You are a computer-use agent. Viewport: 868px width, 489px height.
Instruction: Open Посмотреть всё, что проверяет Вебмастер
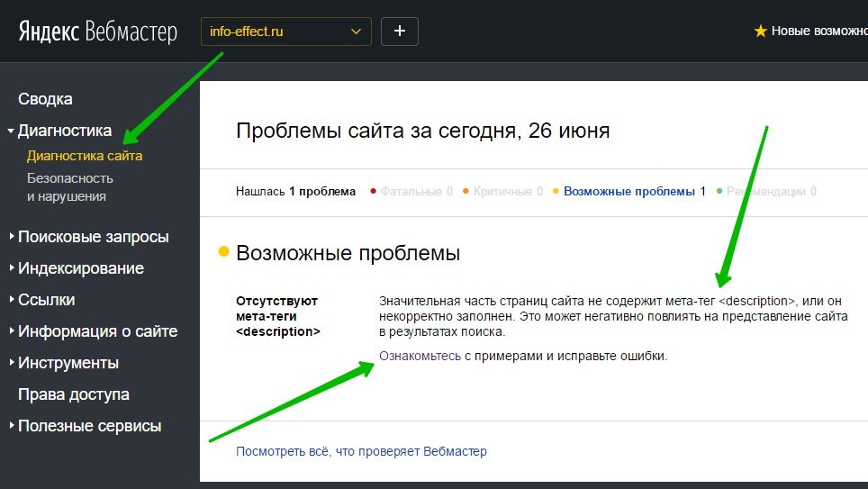pyautogui.click(x=361, y=451)
